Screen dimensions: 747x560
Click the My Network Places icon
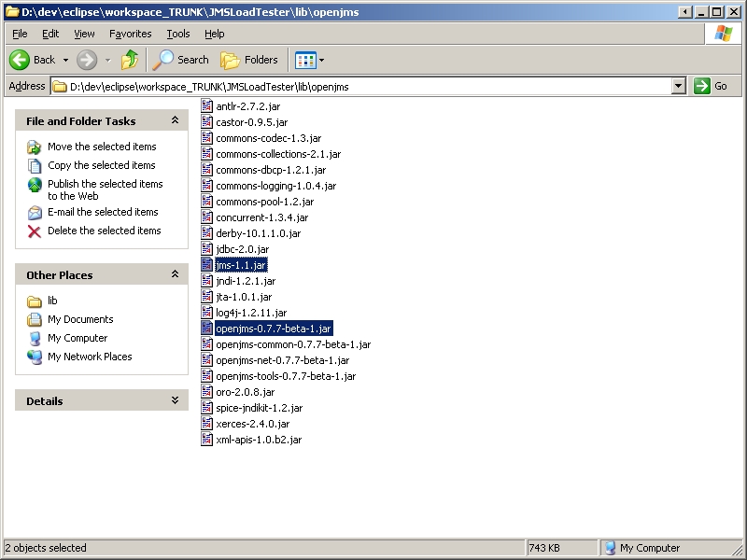pyautogui.click(x=35, y=357)
